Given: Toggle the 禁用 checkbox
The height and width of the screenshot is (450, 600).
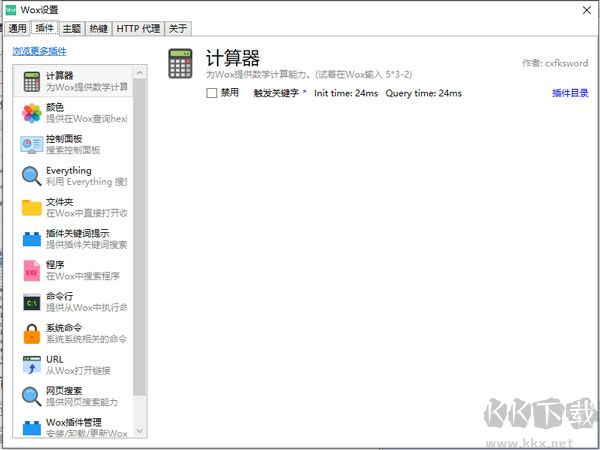Looking at the screenshot, I should point(212,93).
